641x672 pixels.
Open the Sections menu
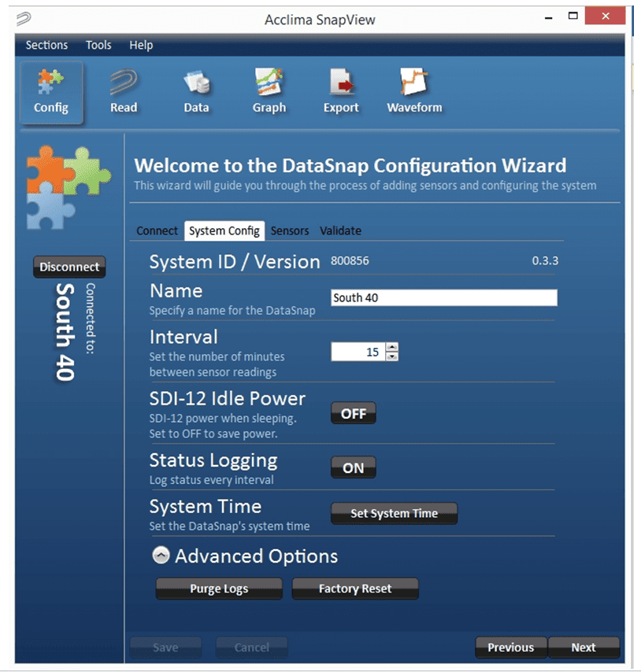[x=46, y=45]
